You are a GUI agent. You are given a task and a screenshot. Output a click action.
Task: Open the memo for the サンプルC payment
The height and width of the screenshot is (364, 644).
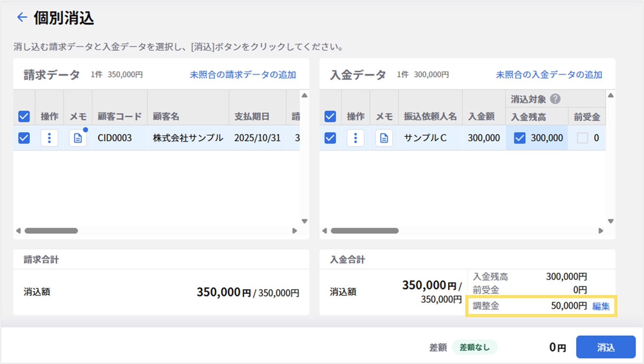(x=384, y=138)
